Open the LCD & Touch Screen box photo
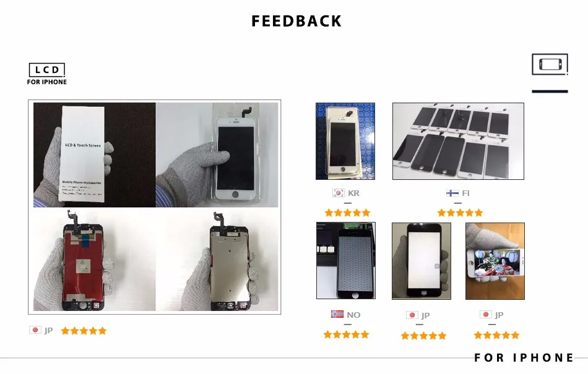The width and height of the screenshot is (588, 374). [94, 155]
